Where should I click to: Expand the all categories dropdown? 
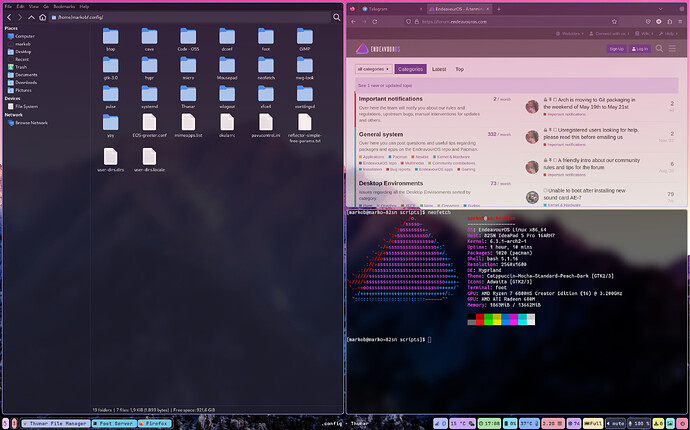coord(373,69)
